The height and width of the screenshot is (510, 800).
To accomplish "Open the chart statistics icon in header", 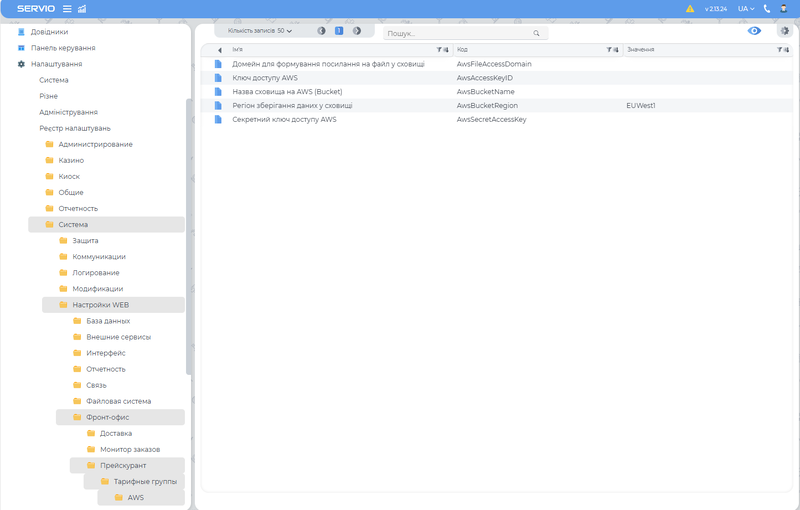I will (82, 9).
